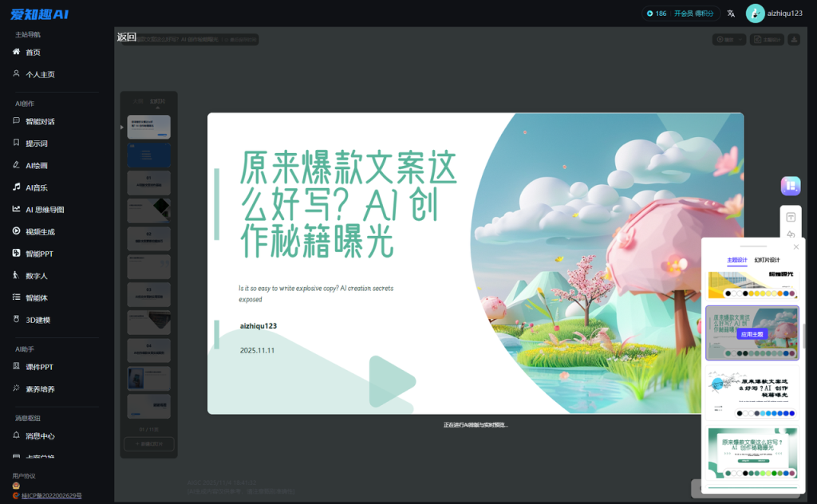817x504 pixels.
Task: Click the 课件PPT sidebar icon
Action: tap(16, 366)
